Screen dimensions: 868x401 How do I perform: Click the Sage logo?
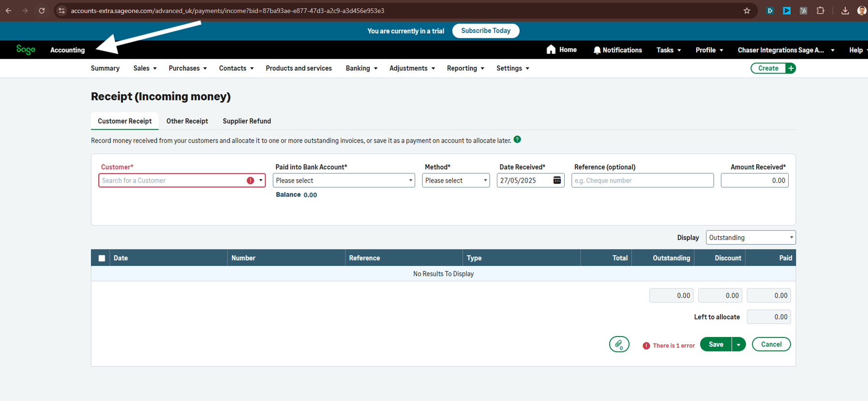click(x=26, y=49)
